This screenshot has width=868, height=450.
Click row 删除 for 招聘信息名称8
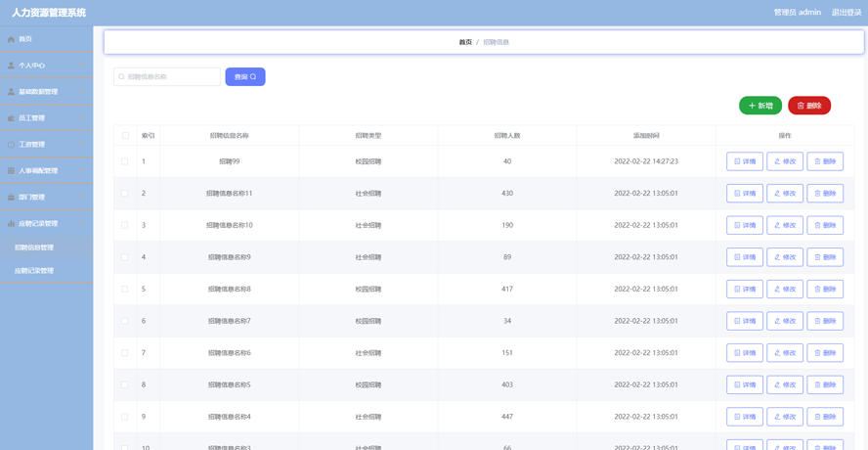[x=825, y=290]
